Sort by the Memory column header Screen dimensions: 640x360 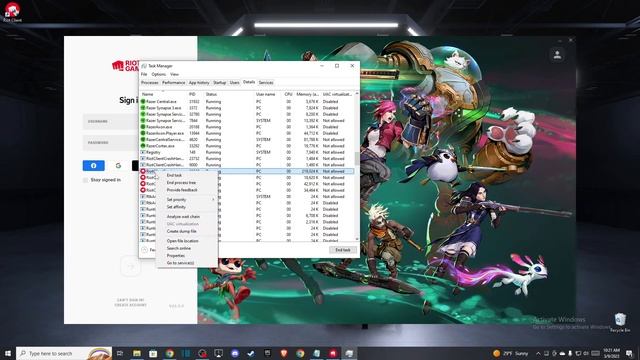point(307,94)
